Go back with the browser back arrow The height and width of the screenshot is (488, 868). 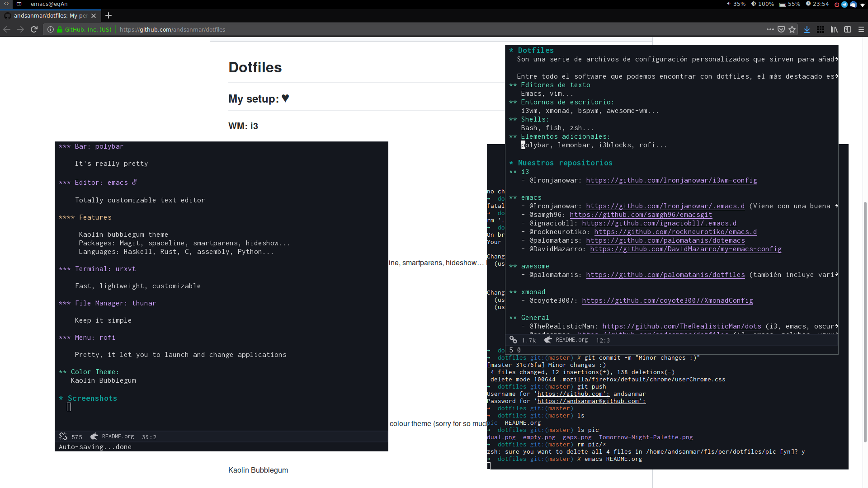coord(7,29)
